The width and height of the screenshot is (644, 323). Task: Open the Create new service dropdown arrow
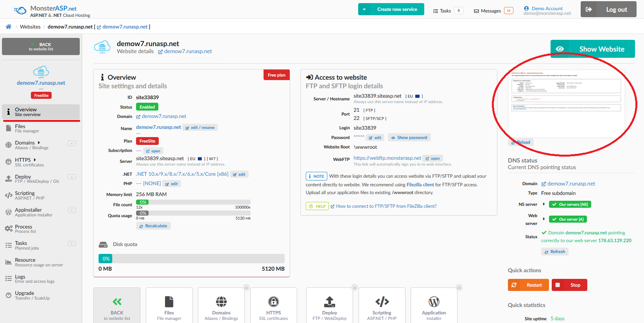(364, 9)
